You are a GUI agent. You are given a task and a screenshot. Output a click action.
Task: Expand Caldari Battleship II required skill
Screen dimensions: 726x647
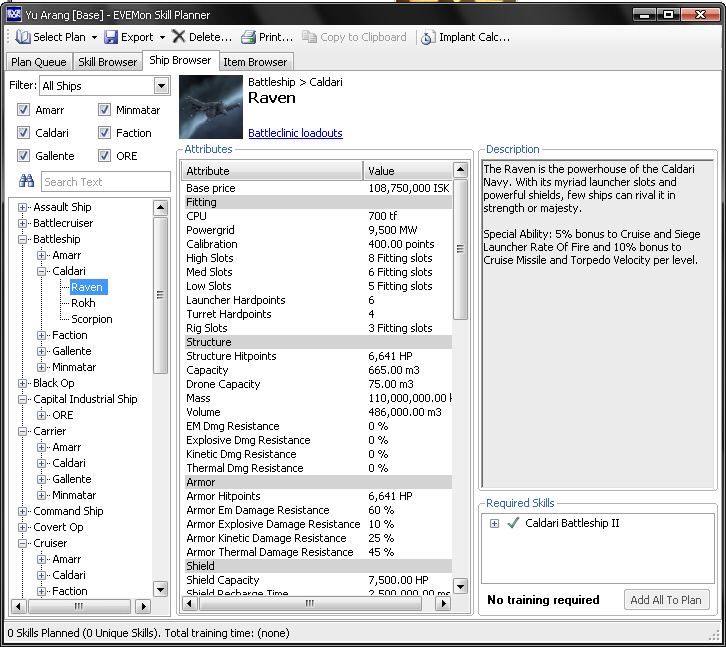[x=494, y=523]
